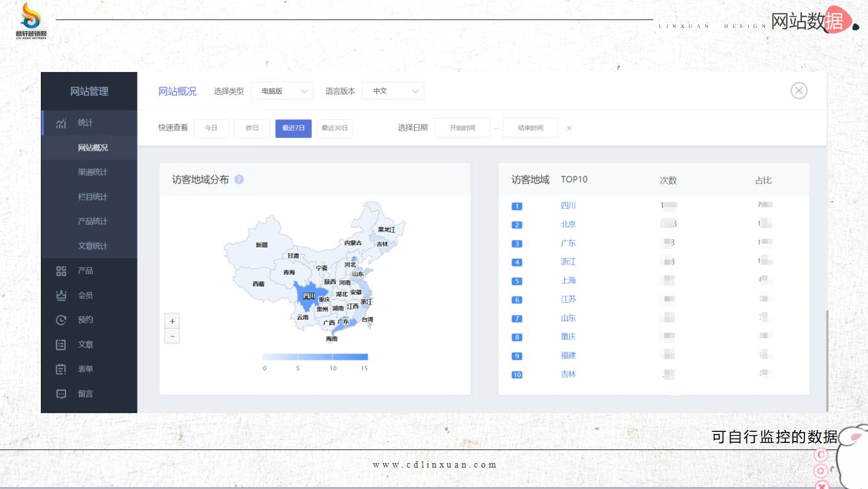Screen dimensions: 868x489
Task: Click the product grid icon in sidebar
Action: (x=61, y=271)
